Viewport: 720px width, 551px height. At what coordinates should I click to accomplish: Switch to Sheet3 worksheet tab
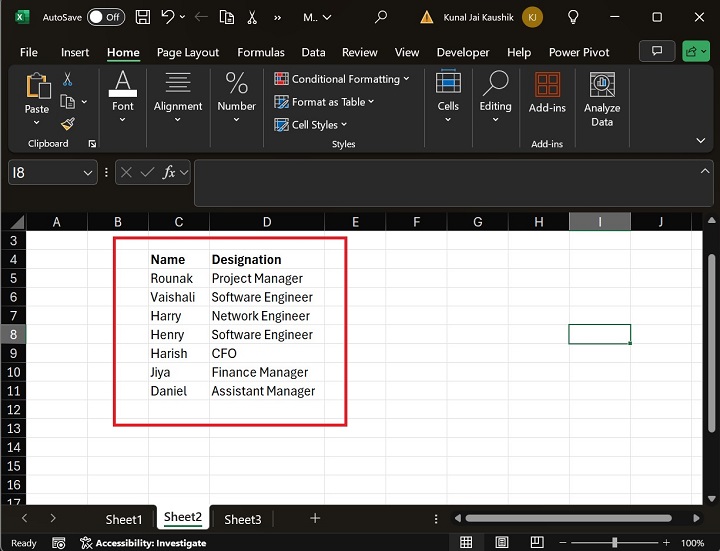[242, 519]
